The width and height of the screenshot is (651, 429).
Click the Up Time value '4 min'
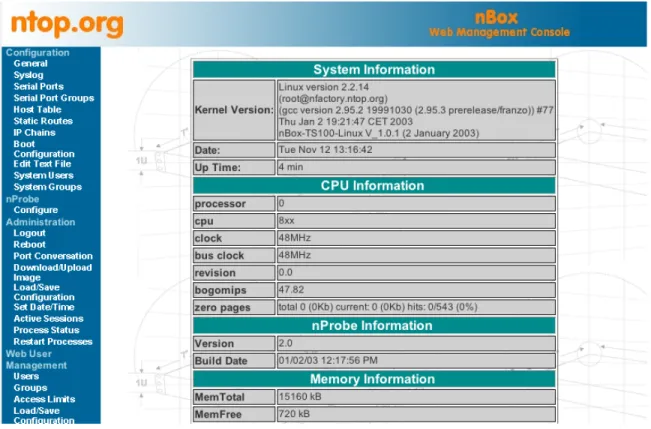291,167
